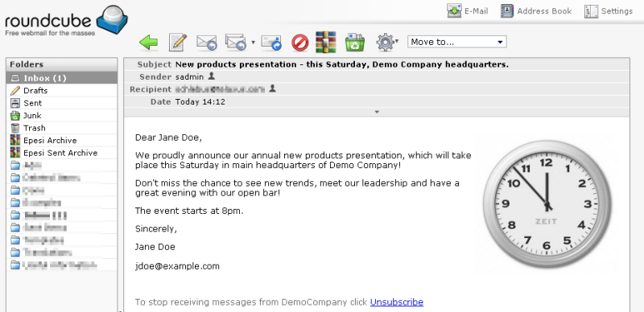Add sender sadmin to contacts icon
This screenshot has height=312, width=644.
point(212,76)
